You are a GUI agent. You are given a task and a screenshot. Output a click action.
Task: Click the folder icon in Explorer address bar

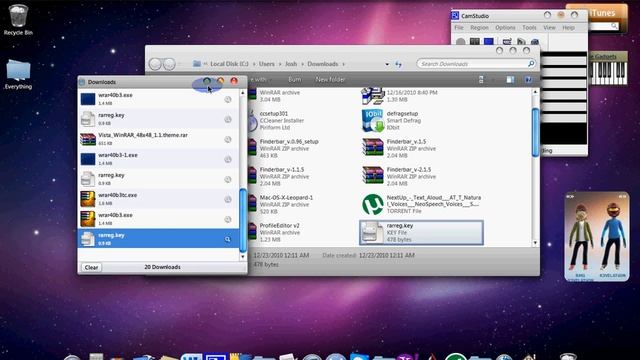[197, 64]
